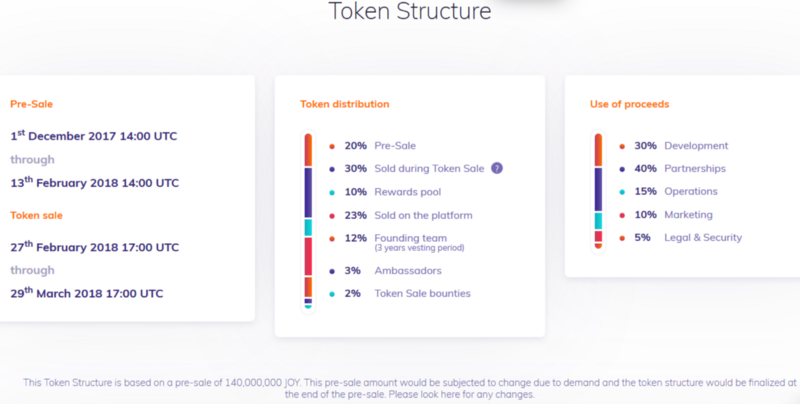Click the purple segment of the Token distribution bar
Screen dimensions: 800x404
(309, 190)
